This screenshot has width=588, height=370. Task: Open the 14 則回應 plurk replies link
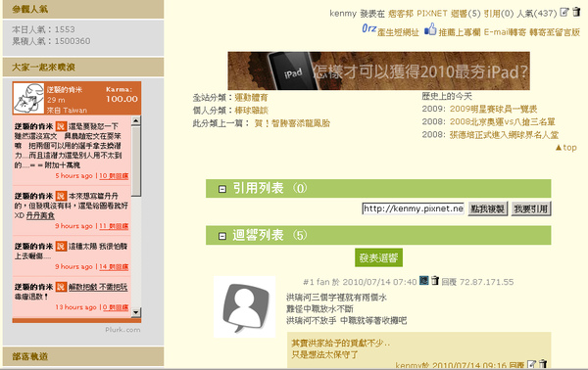114,266
